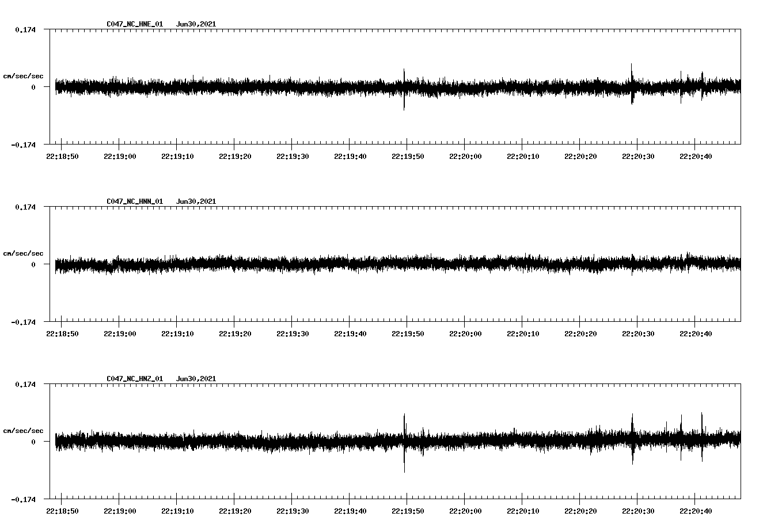Click 22:20:10 time label under HNE plot
The image size is (782, 532).
coord(523,157)
